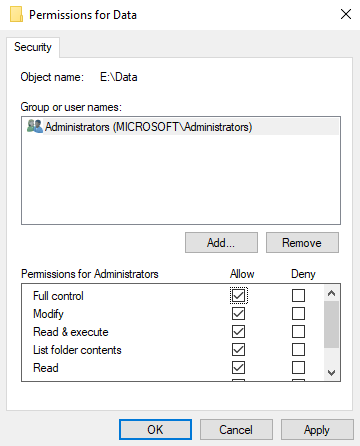This screenshot has height=446, width=360.
Task: Click the Deny column header
Action: point(303,274)
